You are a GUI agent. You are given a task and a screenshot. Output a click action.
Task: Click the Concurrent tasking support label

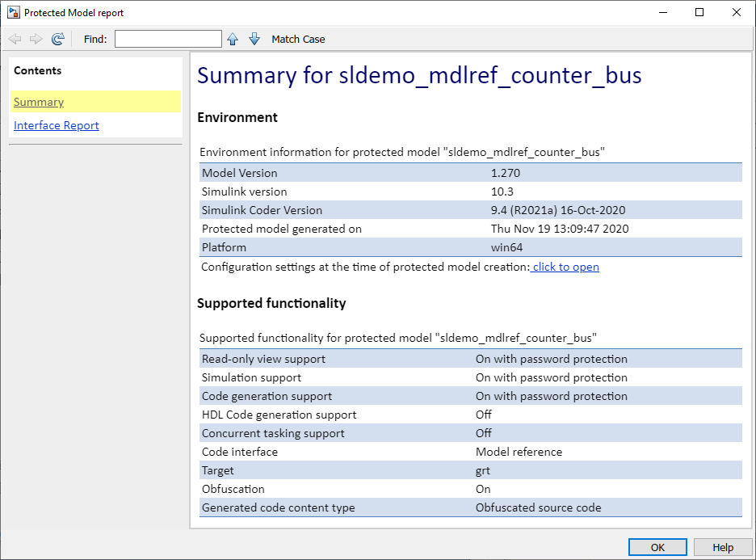click(x=273, y=433)
